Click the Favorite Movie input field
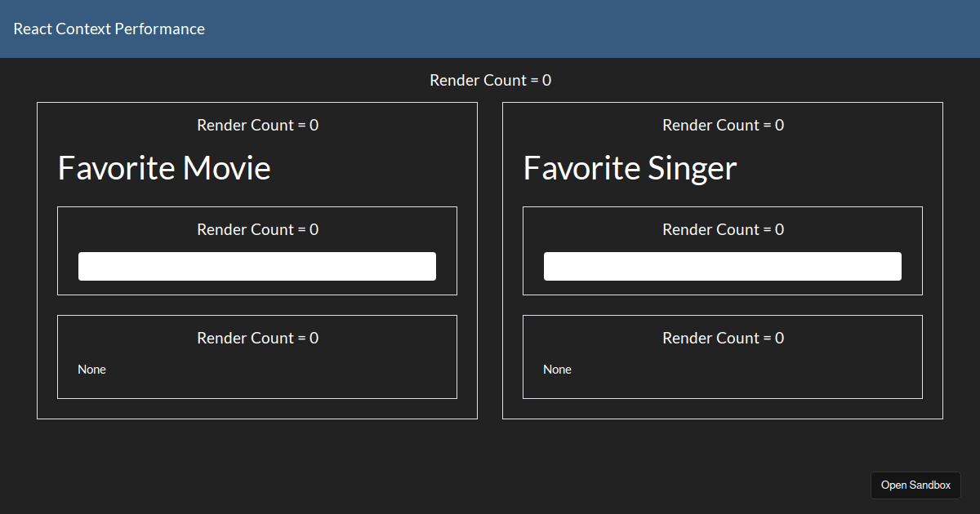 click(x=257, y=266)
